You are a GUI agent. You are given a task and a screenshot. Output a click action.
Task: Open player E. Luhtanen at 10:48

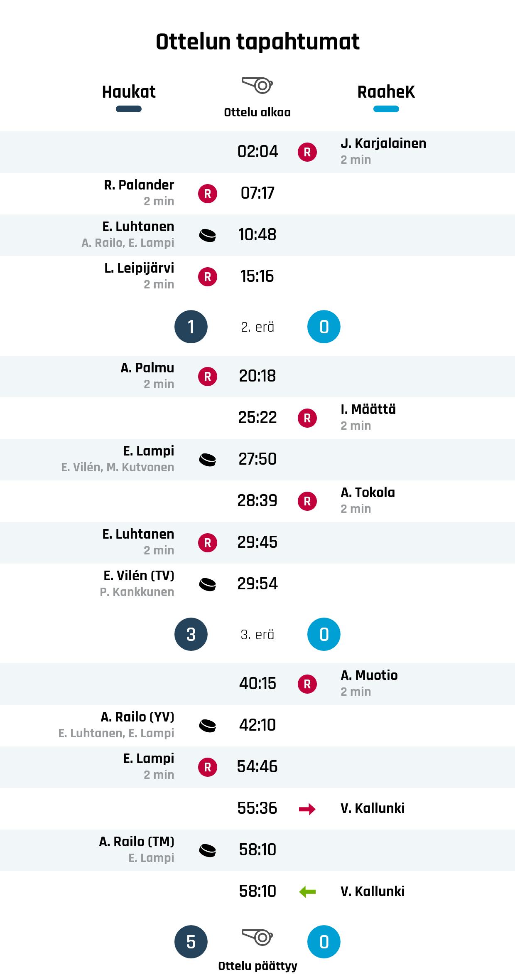(x=138, y=227)
